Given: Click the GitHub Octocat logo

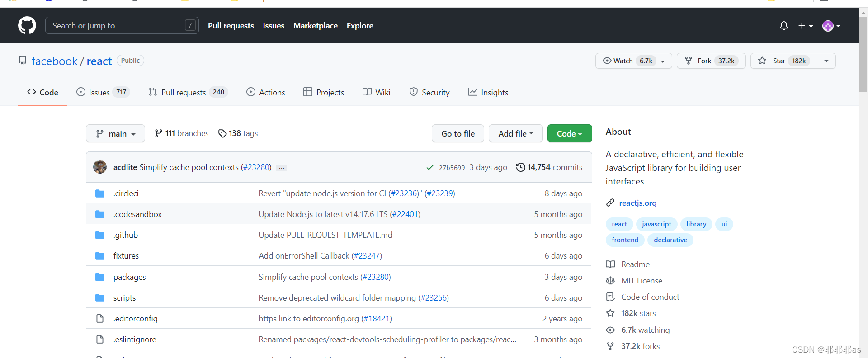Looking at the screenshot, I should pyautogui.click(x=27, y=25).
